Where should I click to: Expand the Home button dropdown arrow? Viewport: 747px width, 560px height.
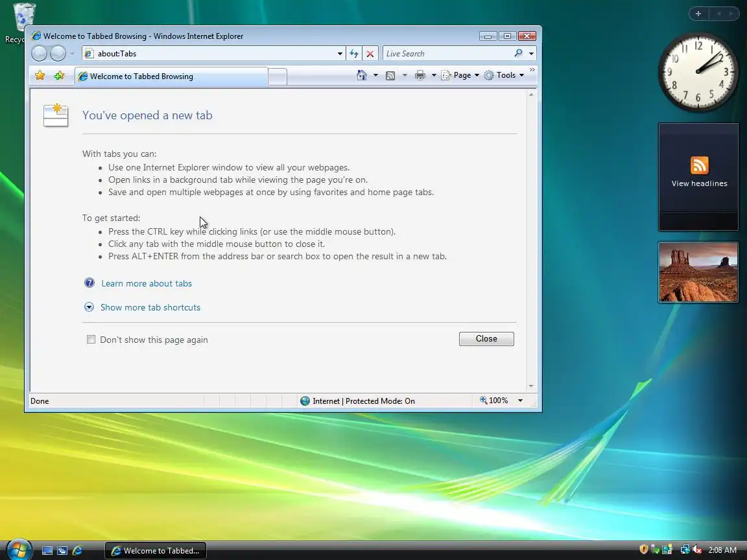[x=375, y=75]
